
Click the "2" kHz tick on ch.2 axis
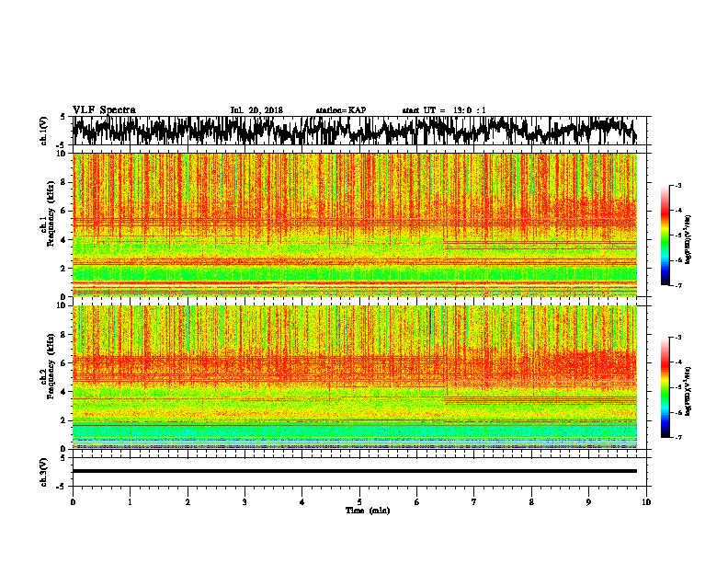pos(63,420)
